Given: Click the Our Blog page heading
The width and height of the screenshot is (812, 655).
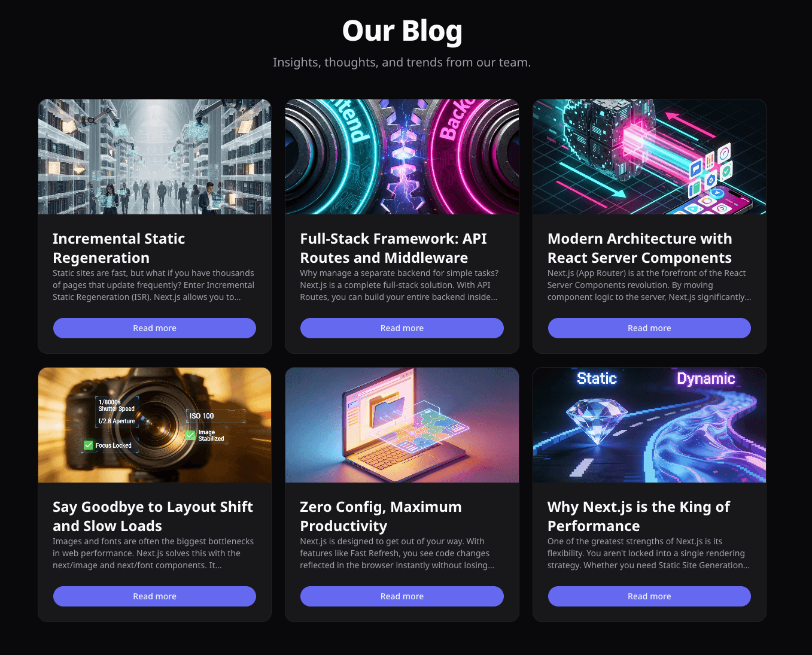Looking at the screenshot, I should click(402, 31).
